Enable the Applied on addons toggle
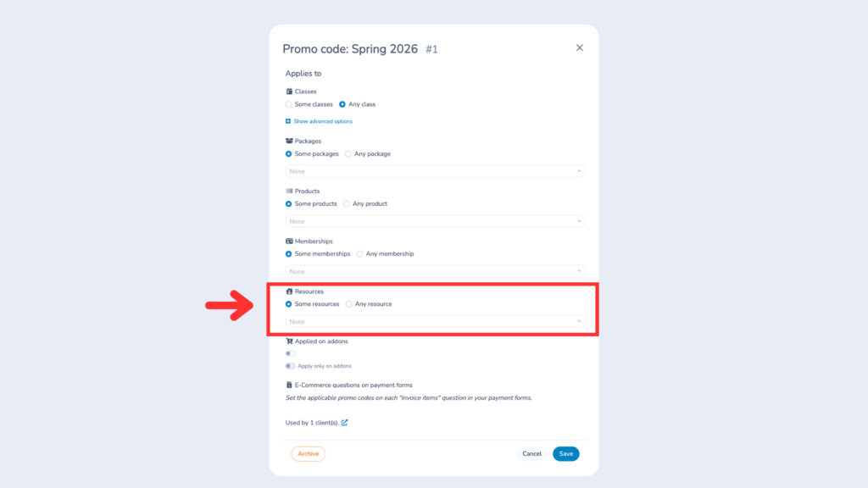 [x=290, y=353]
